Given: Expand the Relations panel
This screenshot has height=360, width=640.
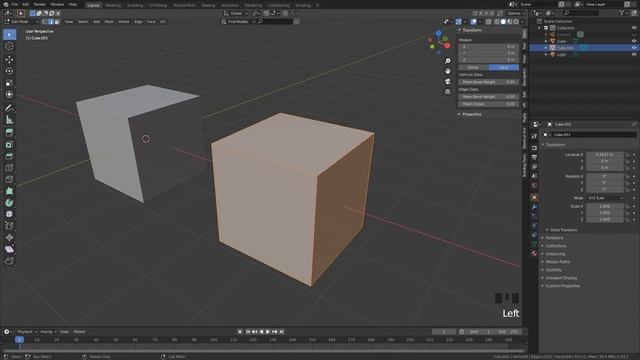Looking at the screenshot, I should (554, 238).
